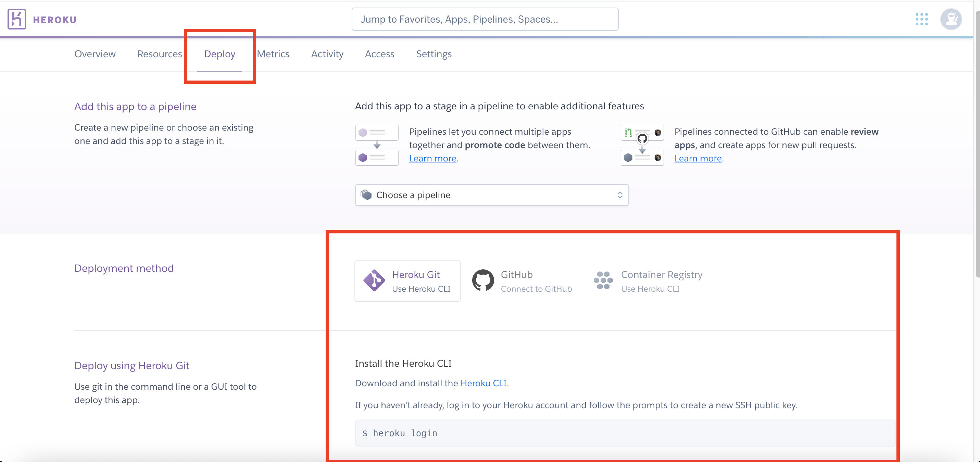Click the HEROKU wordmark text
Image resolution: width=980 pixels, height=462 pixels.
coord(55,20)
